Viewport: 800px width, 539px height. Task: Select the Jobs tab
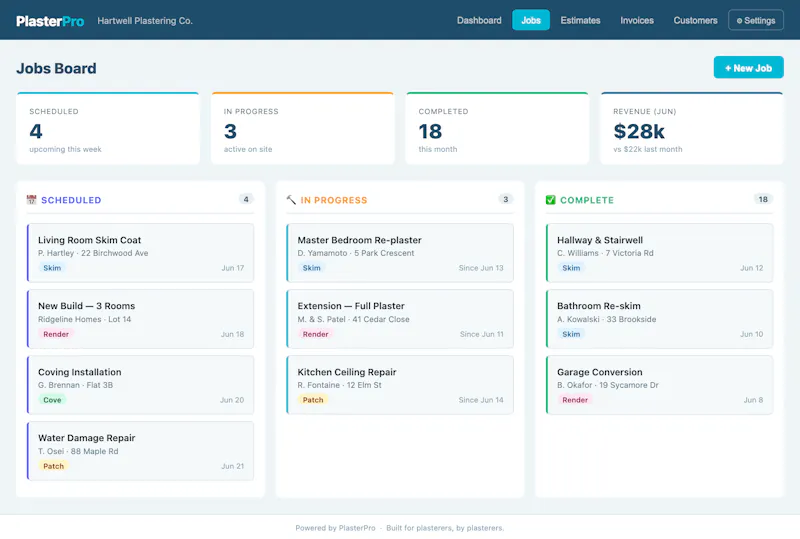click(531, 20)
